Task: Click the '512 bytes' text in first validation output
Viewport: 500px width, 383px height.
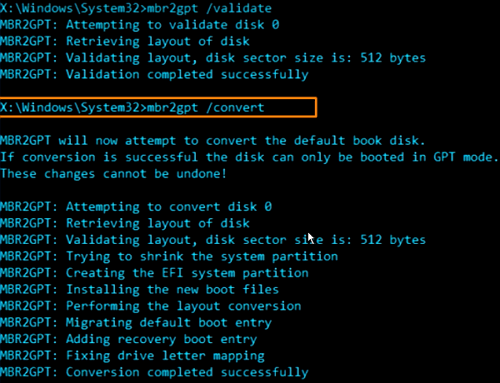Action: coord(393,58)
